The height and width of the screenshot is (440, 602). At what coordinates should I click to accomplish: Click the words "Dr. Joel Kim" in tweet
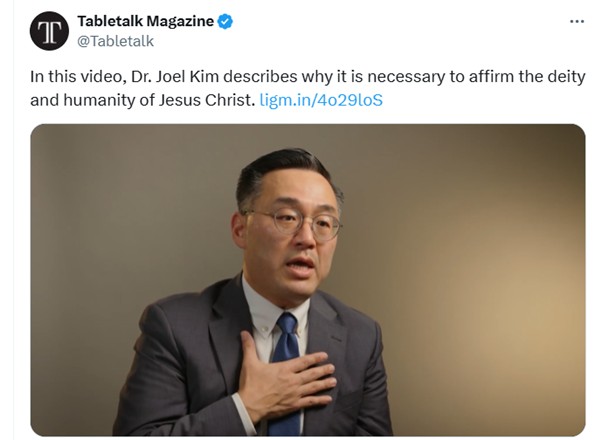point(175,77)
